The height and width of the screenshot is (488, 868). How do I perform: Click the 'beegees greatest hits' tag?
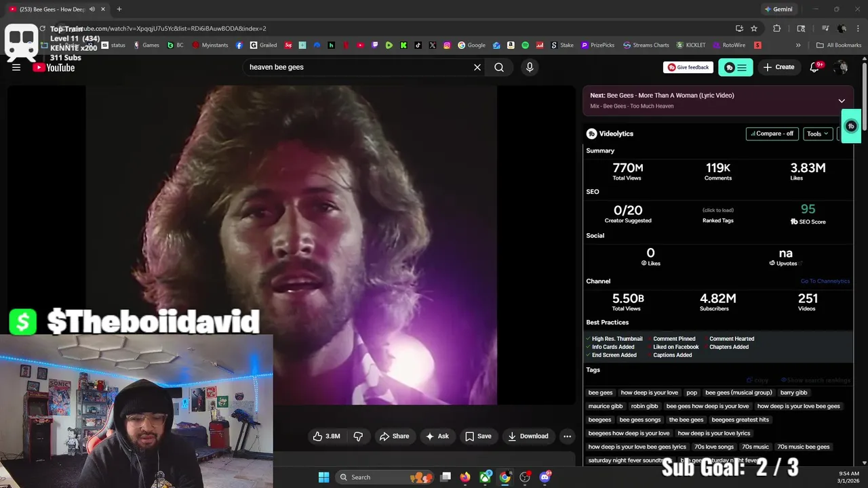pyautogui.click(x=740, y=420)
